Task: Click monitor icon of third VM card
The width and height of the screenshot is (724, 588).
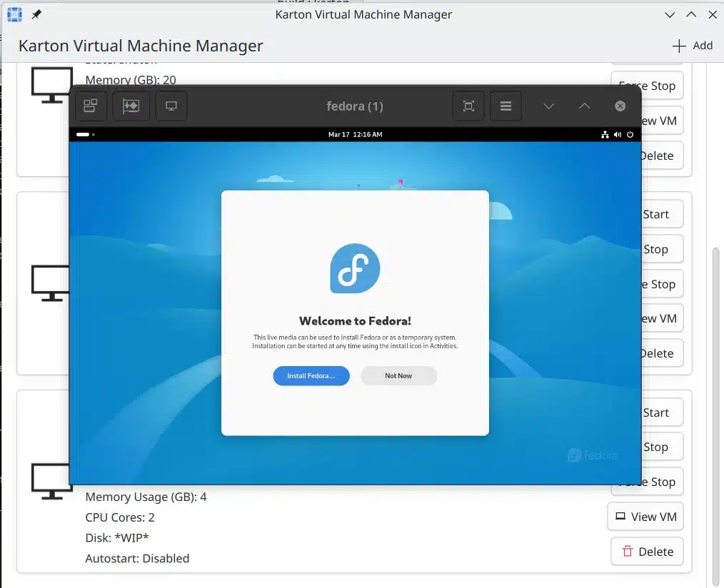Action: pyautogui.click(x=50, y=481)
